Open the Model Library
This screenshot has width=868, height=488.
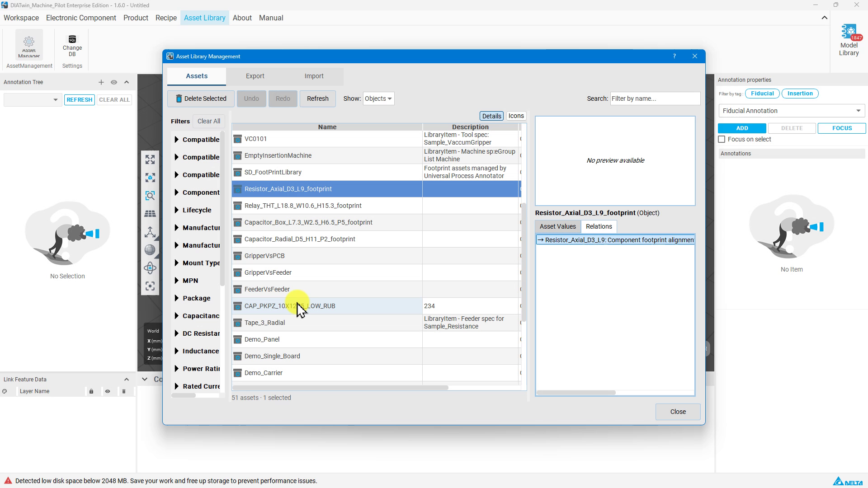click(x=849, y=41)
